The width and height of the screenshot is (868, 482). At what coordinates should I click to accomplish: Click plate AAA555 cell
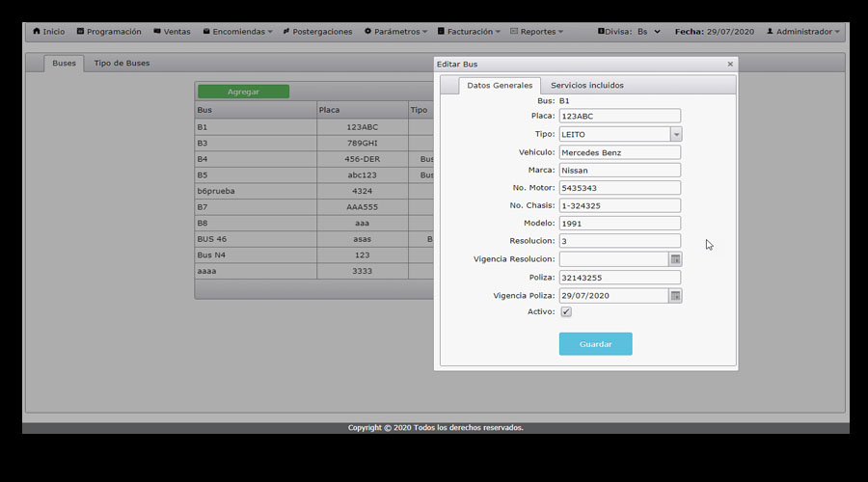pos(363,207)
